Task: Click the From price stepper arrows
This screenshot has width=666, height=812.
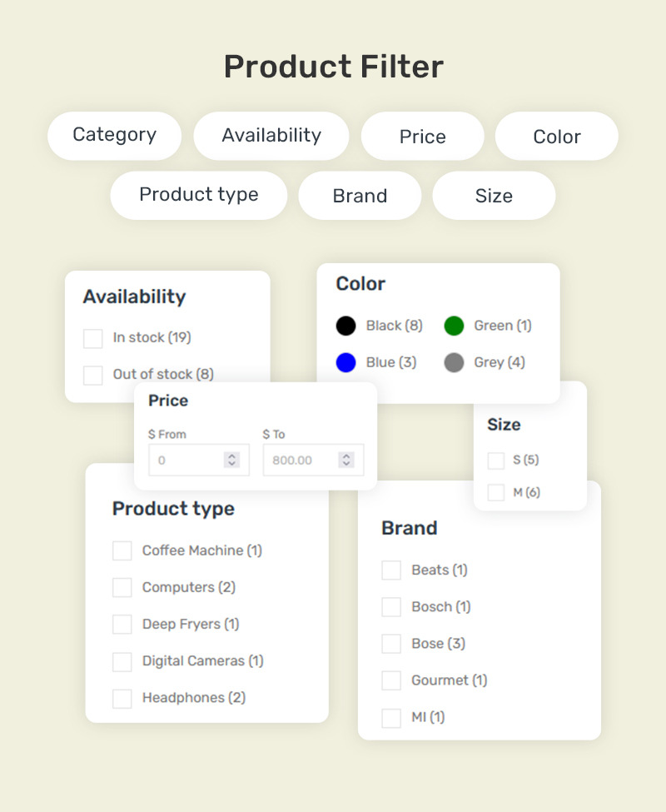Action: pos(231,460)
